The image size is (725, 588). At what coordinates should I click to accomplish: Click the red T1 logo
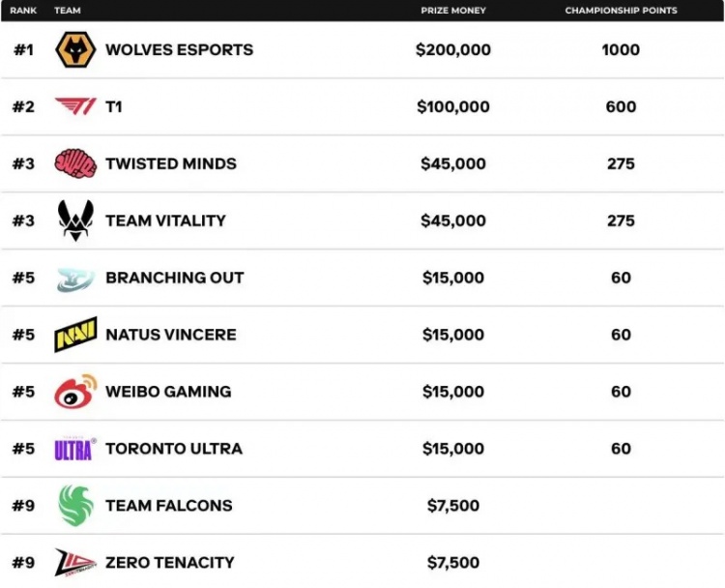coord(75,106)
